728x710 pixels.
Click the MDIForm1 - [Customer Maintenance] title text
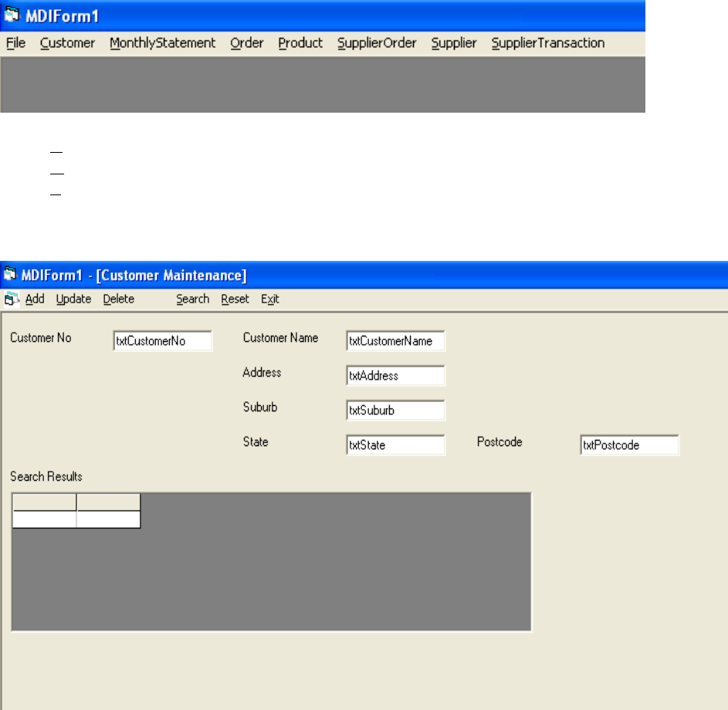click(x=134, y=276)
